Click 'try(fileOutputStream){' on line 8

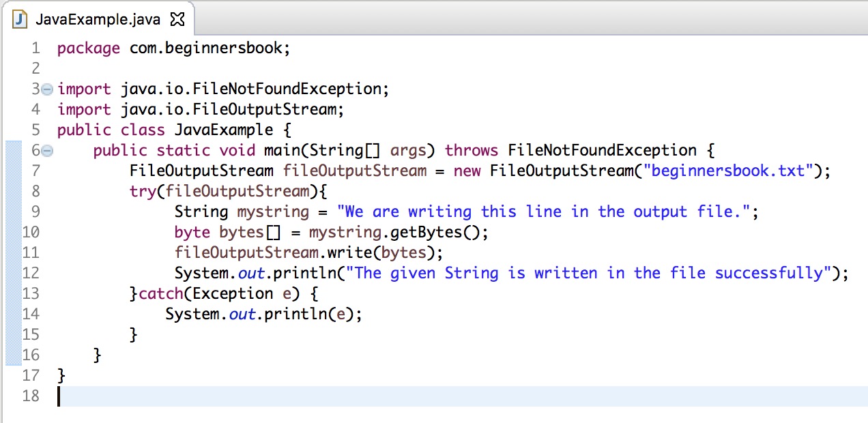229,192
